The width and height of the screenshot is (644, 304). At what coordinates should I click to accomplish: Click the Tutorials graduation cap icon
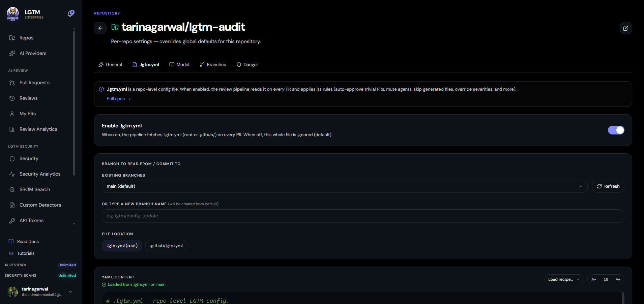point(11,253)
